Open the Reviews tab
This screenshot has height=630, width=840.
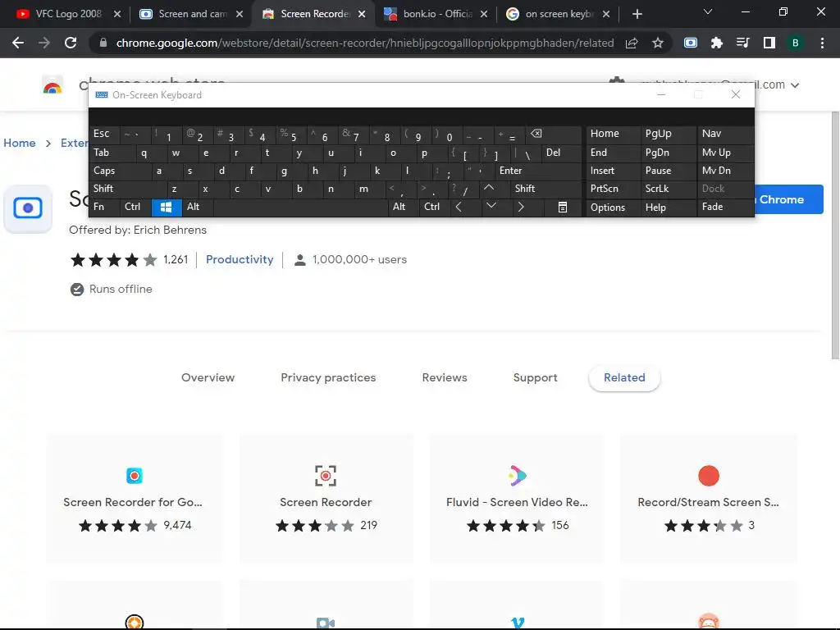(445, 377)
